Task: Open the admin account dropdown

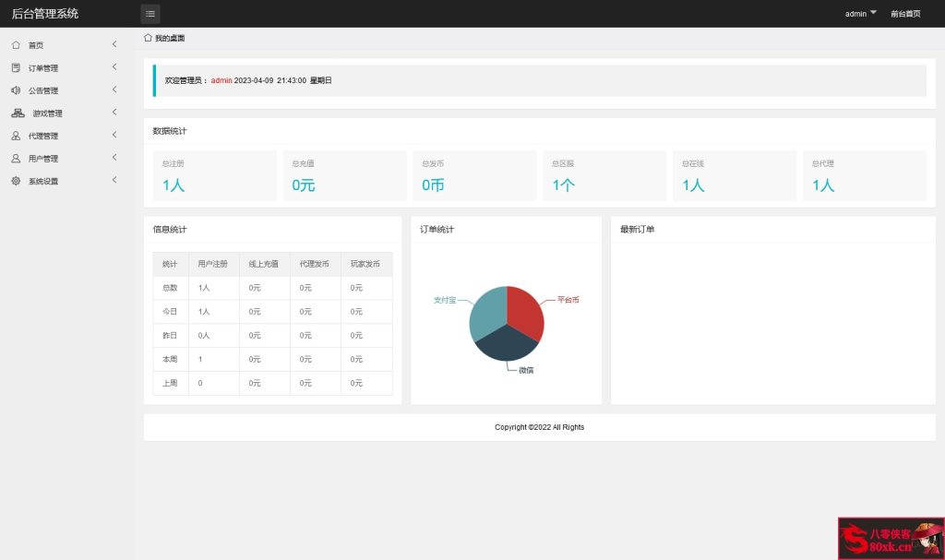Action: (860, 14)
